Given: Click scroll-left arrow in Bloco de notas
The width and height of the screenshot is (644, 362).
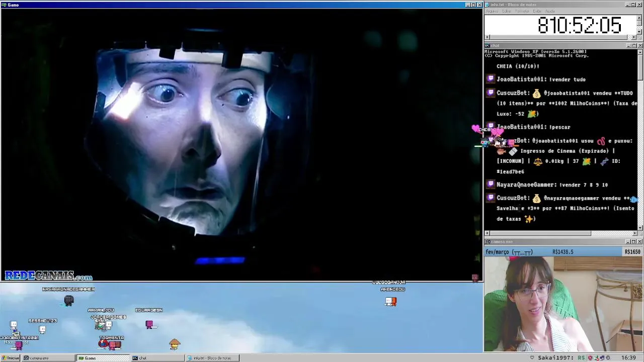Looking at the screenshot, I should point(487,37).
